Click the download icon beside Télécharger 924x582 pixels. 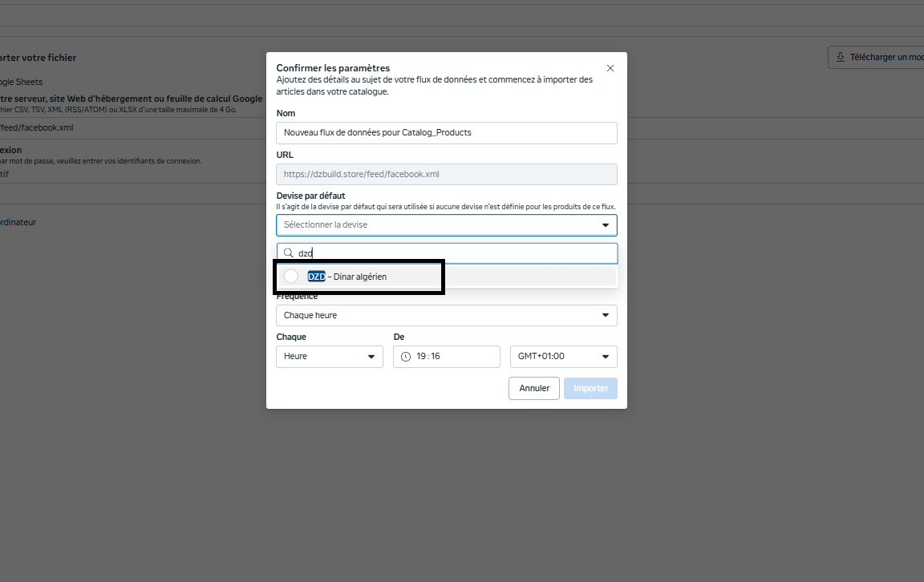pyautogui.click(x=841, y=57)
